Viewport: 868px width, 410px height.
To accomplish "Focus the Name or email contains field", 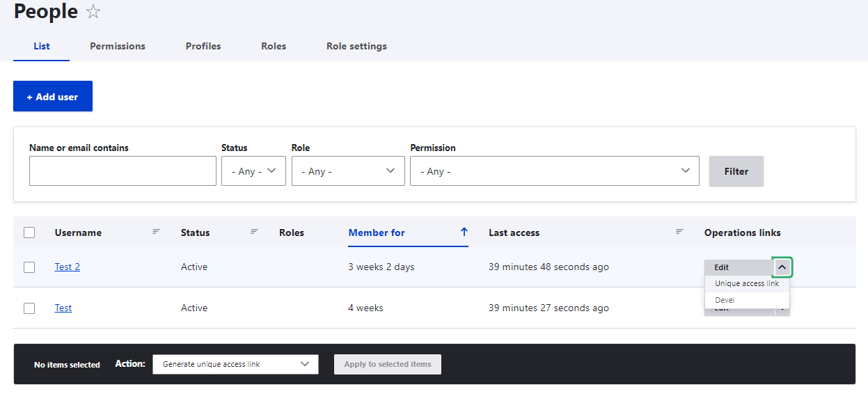I will tap(123, 171).
